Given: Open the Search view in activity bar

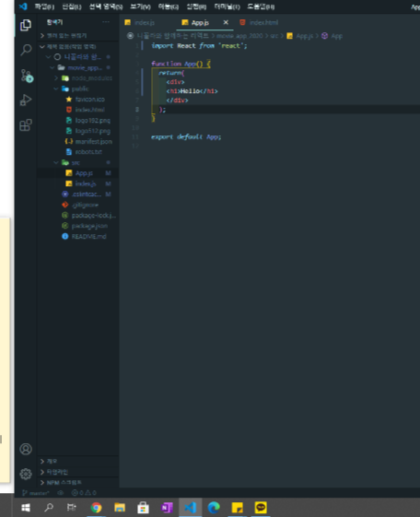Looking at the screenshot, I should 26,50.
